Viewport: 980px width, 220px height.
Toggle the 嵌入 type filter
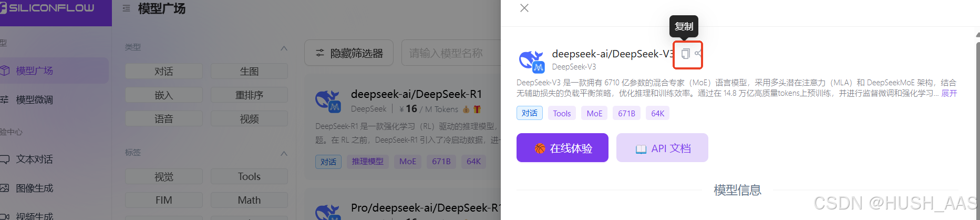coord(164,95)
